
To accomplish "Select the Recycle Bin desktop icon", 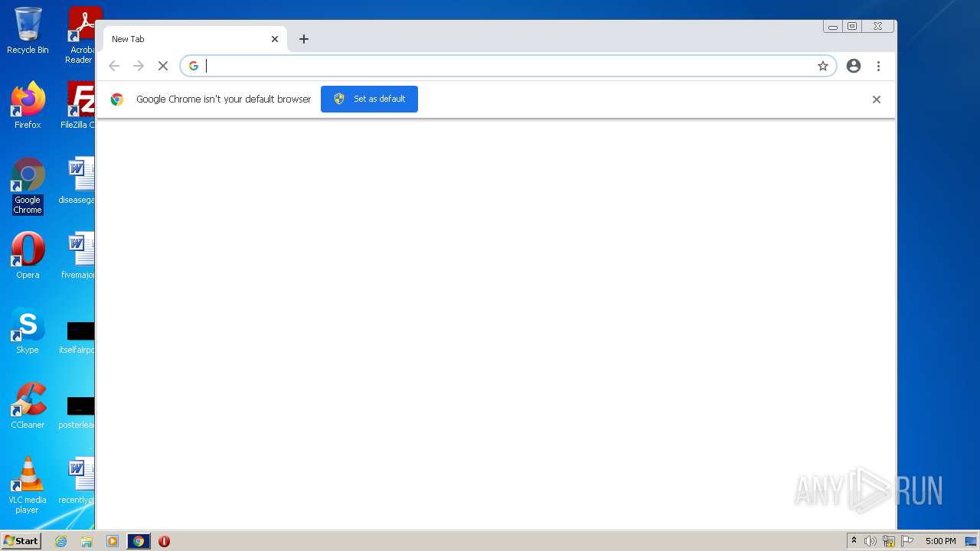I will 28,31.
